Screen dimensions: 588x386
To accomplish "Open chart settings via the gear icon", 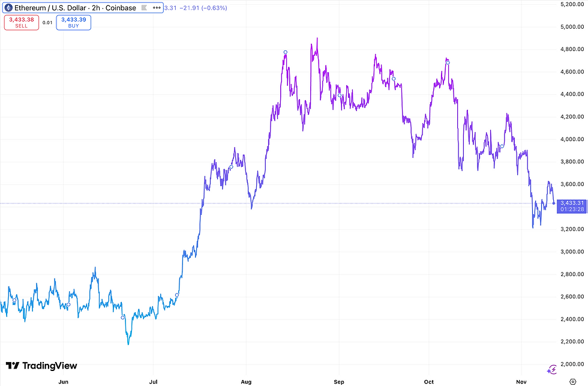I will coord(573,381).
